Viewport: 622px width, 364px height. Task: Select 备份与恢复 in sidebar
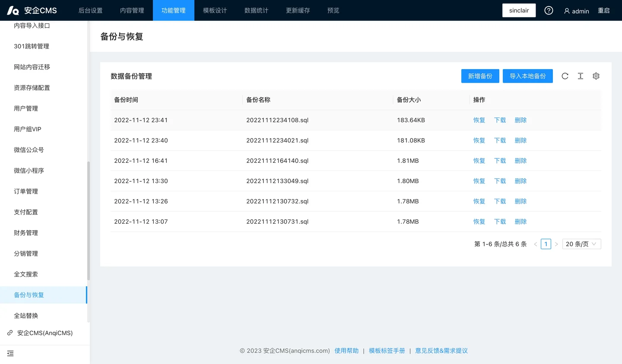[43, 295]
